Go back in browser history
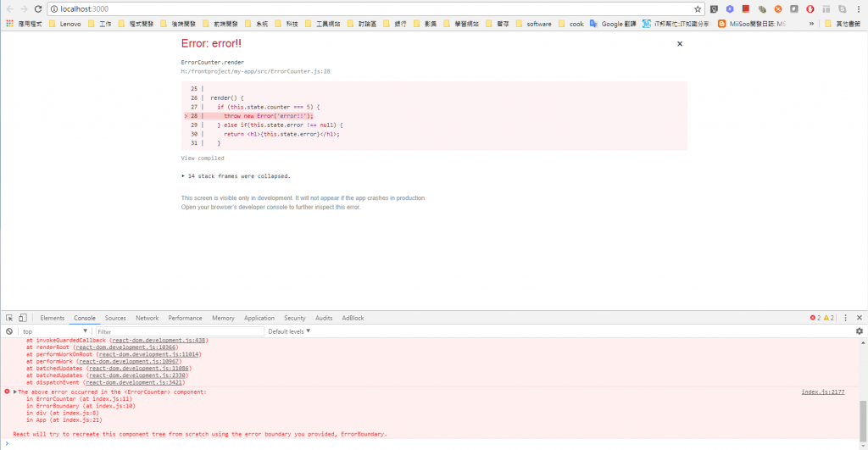 pos(10,8)
